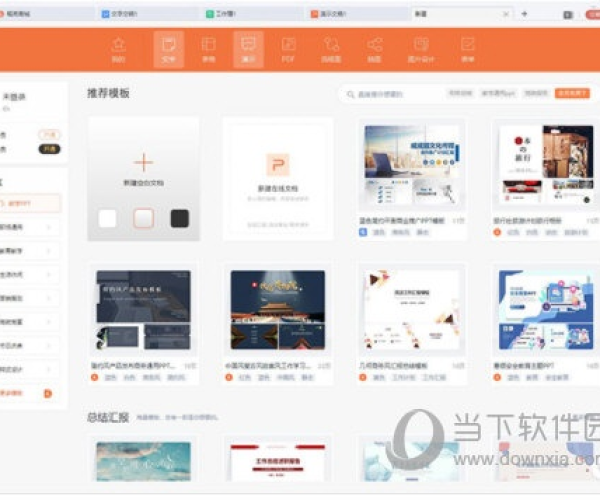Click second suggested keyword beside search box

[498, 93]
